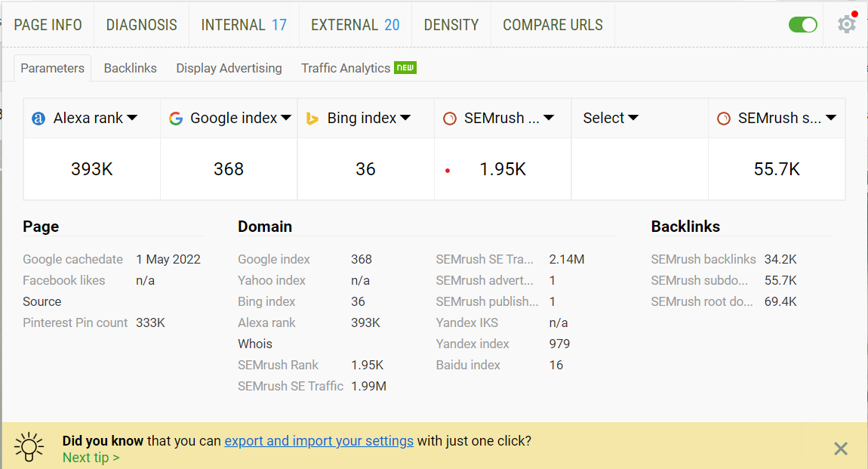The width and height of the screenshot is (868, 469).
Task: Click the 36 Bing index value cell
Action: (365, 169)
